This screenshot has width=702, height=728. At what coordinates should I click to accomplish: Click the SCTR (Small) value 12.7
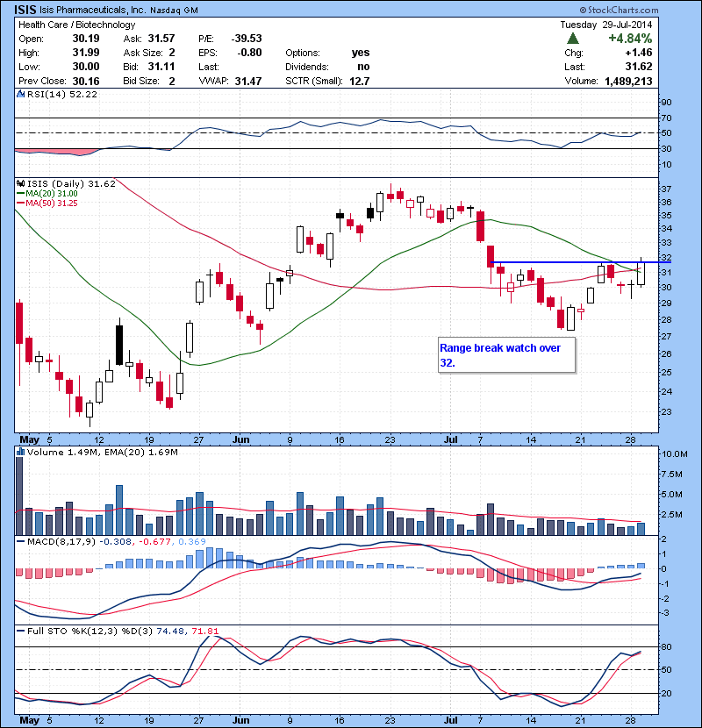359,82
